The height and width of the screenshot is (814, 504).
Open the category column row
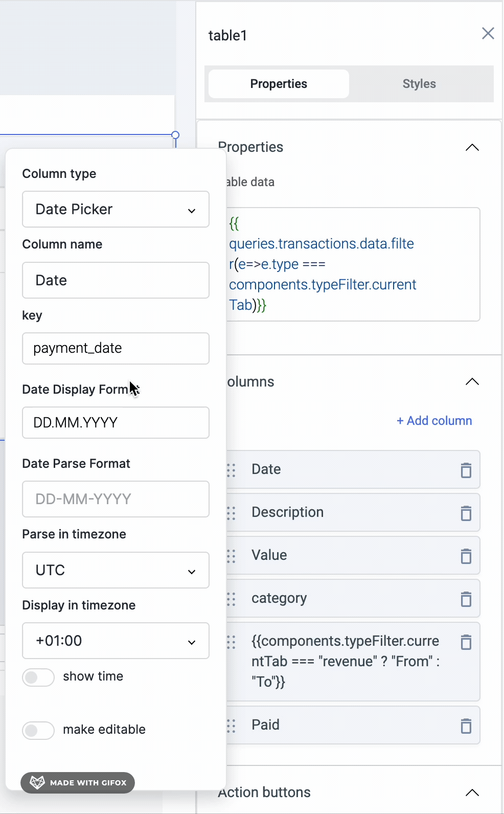[x=353, y=598]
